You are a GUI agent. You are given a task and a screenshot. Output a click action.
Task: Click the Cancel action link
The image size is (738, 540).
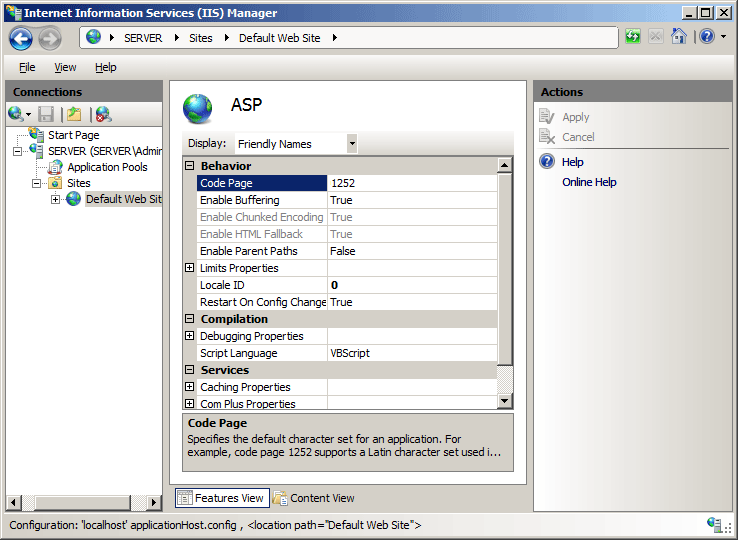coord(578,137)
